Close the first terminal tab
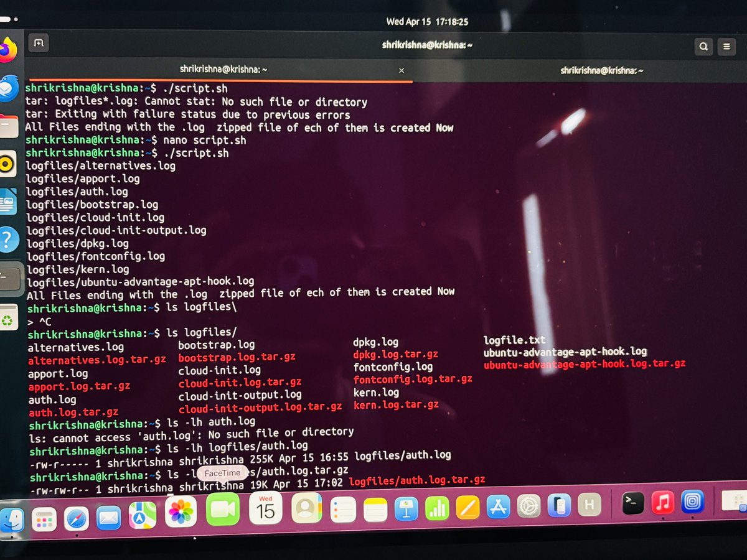 (x=402, y=70)
